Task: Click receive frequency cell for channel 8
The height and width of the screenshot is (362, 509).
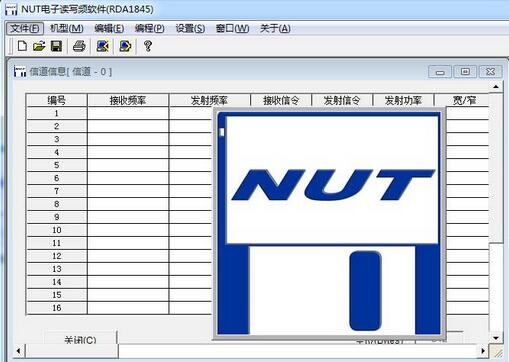Action: (128, 204)
